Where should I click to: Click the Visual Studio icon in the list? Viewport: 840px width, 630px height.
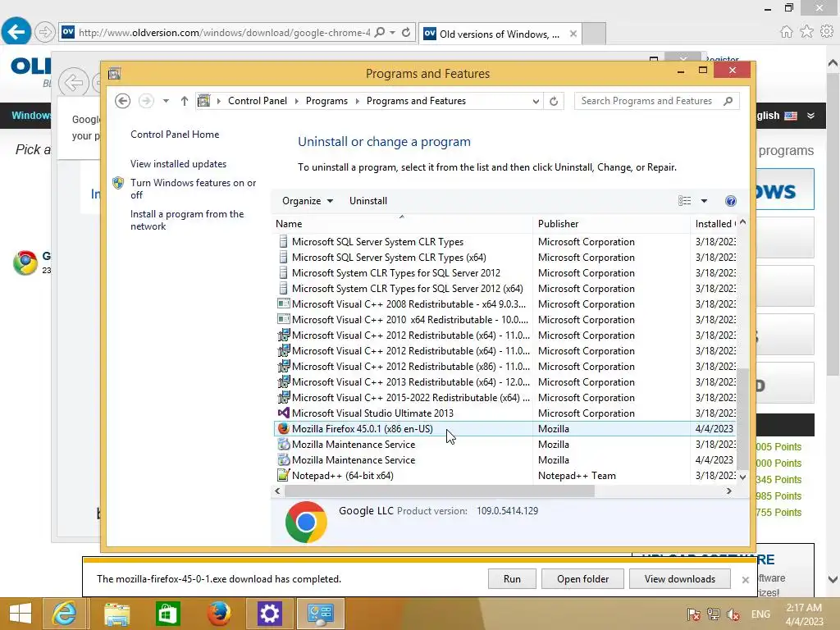tap(283, 413)
